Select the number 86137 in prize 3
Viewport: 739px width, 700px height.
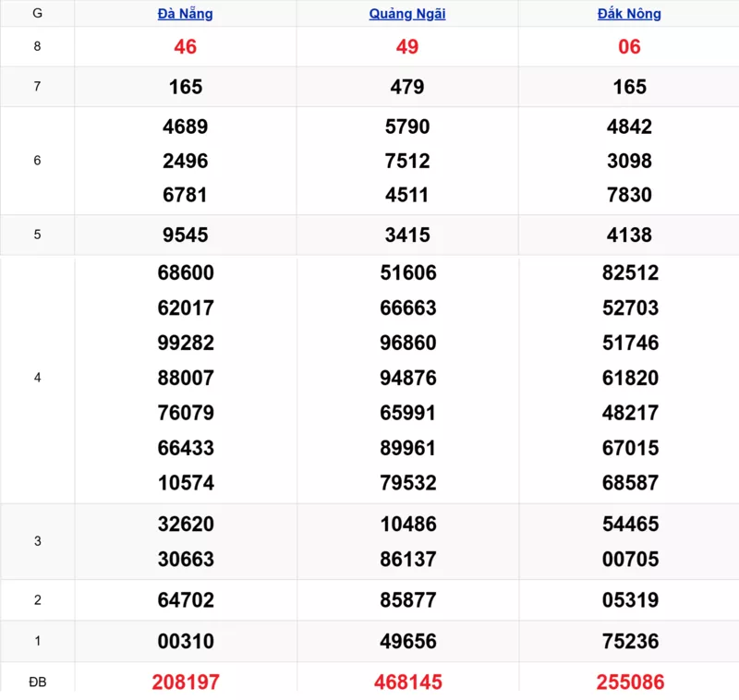407,559
